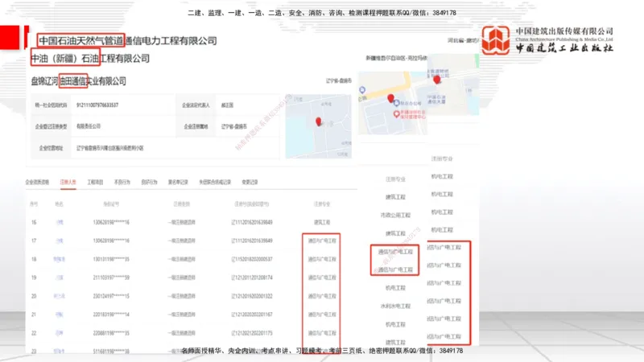This screenshot has height=362, width=644.
Task: Click the 注册类别 column header
Action: 182,204
